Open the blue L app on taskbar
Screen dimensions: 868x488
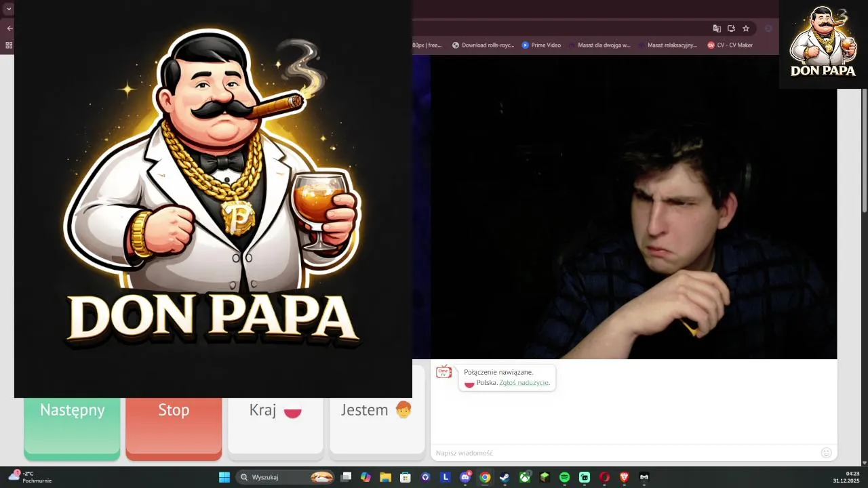446,477
